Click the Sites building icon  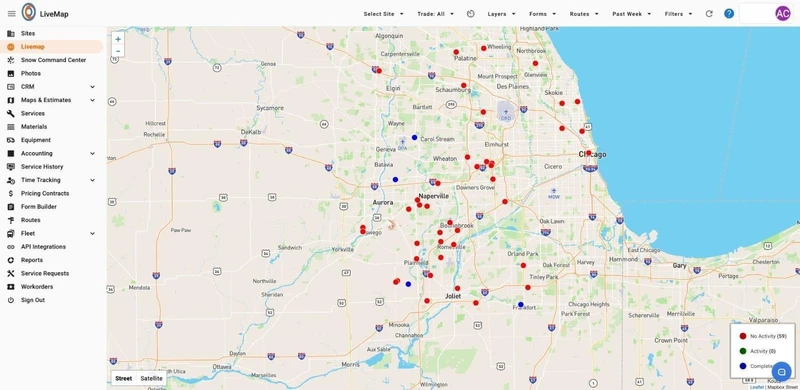pyautogui.click(x=11, y=33)
